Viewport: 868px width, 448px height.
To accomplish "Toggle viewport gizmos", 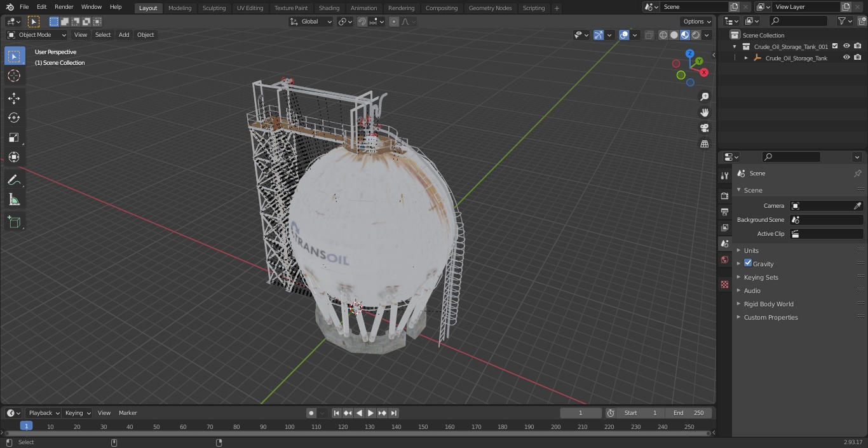I will click(599, 35).
